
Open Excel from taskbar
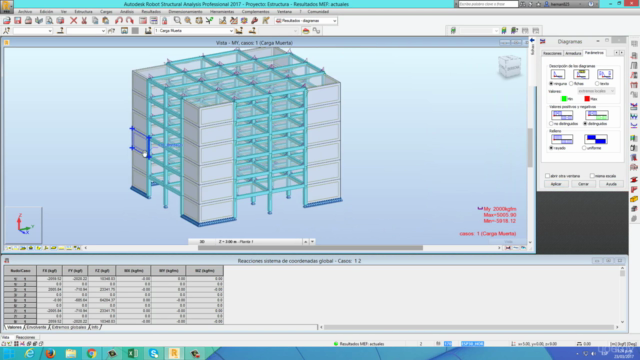click(133, 353)
